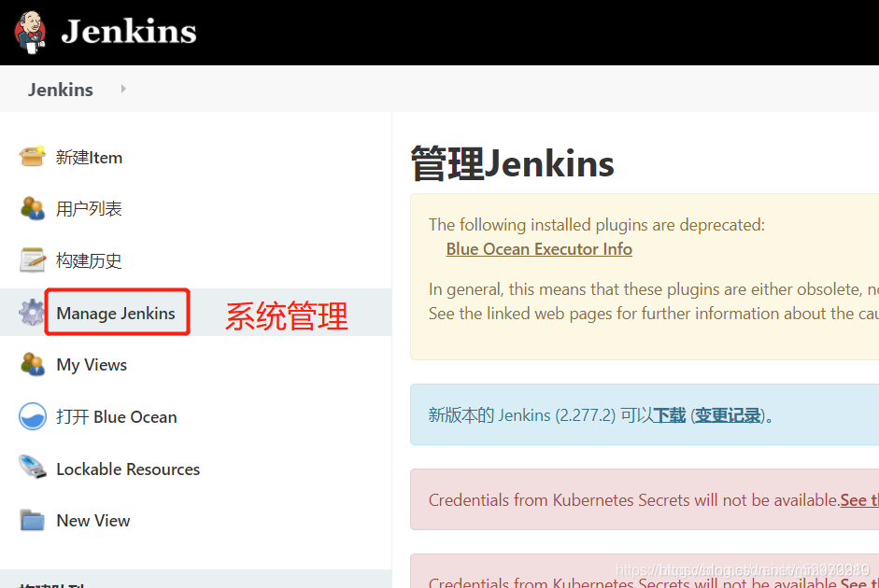This screenshot has height=588, width=879.
Task: Click the My Views people icon
Action: [x=32, y=364]
